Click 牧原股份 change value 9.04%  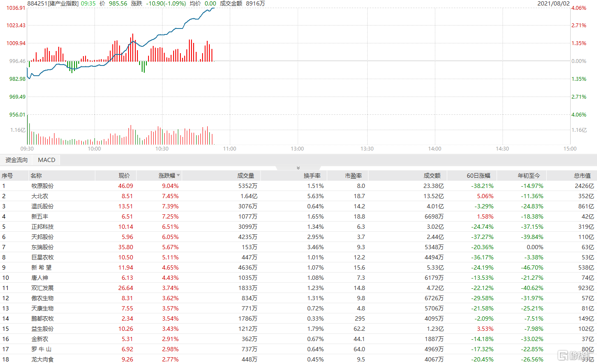click(170, 186)
